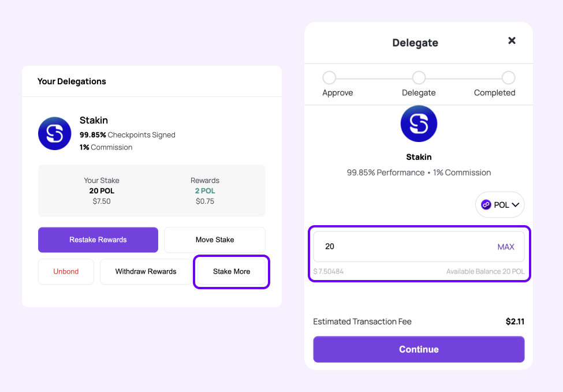Close the Delegate modal with the X
The height and width of the screenshot is (392, 563).
pos(512,40)
